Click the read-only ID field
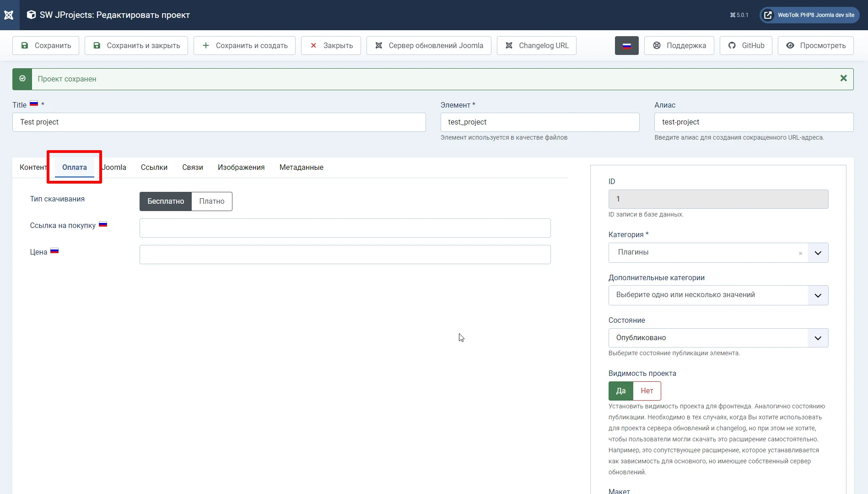 [x=718, y=199]
